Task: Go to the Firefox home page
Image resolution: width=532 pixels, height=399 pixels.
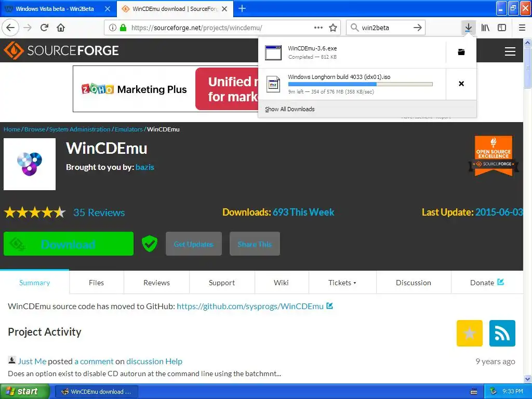Action: pos(61,28)
